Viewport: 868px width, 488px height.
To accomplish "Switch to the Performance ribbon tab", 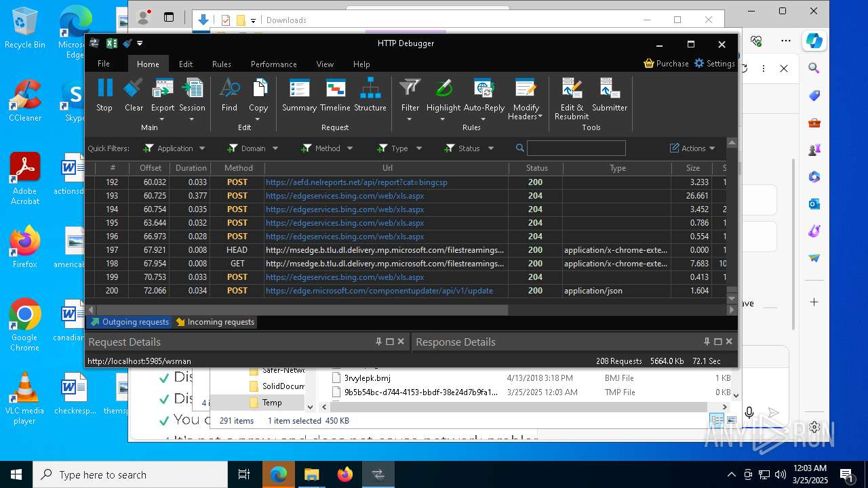I will [x=274, y=64].
